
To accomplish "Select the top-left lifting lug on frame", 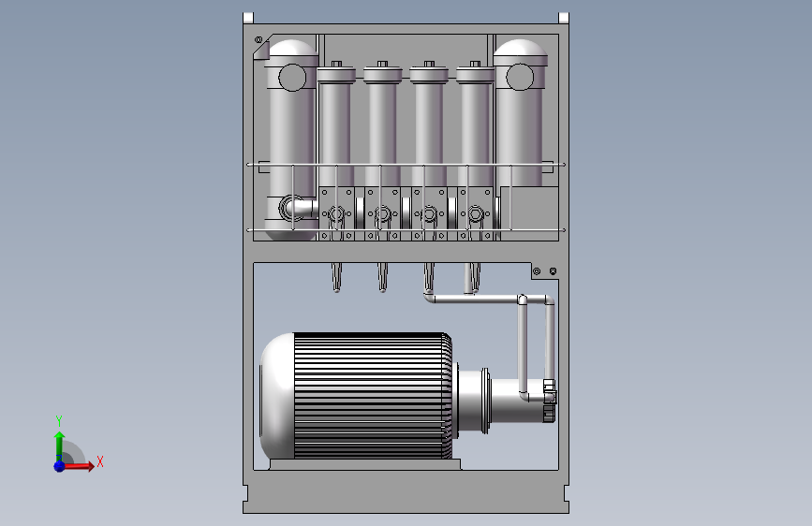I will pos(248,18).
